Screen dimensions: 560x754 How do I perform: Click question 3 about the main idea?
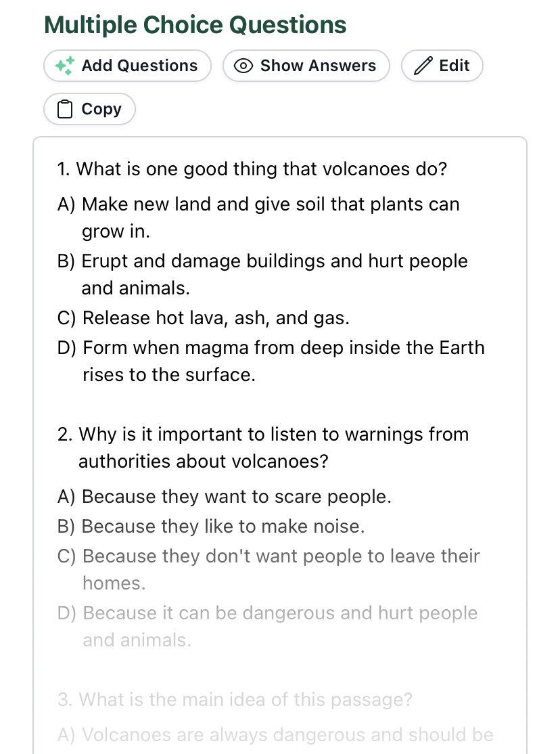point(235,700)
